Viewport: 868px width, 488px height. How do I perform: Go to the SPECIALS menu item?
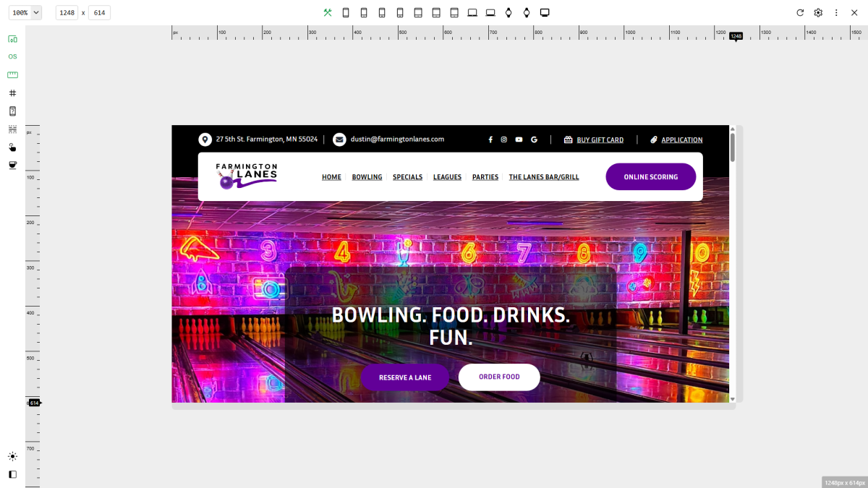coord(407,177)
